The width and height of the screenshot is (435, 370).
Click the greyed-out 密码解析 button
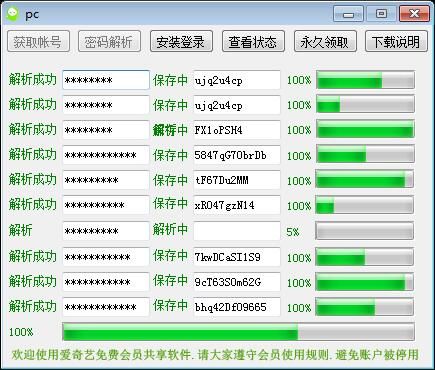(x=109, y=41)
